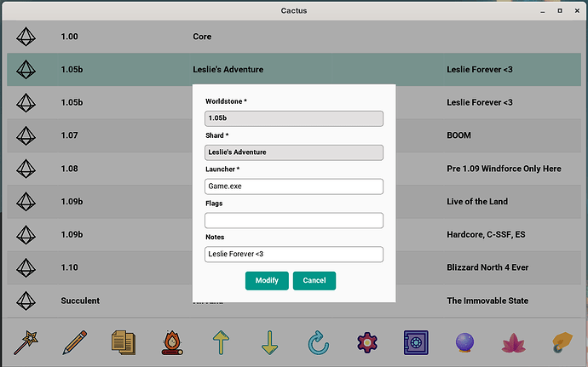Viewport: 588px width, 367px height.
Task: Click the purple crystal ball icon
Action: pos(464,342)
